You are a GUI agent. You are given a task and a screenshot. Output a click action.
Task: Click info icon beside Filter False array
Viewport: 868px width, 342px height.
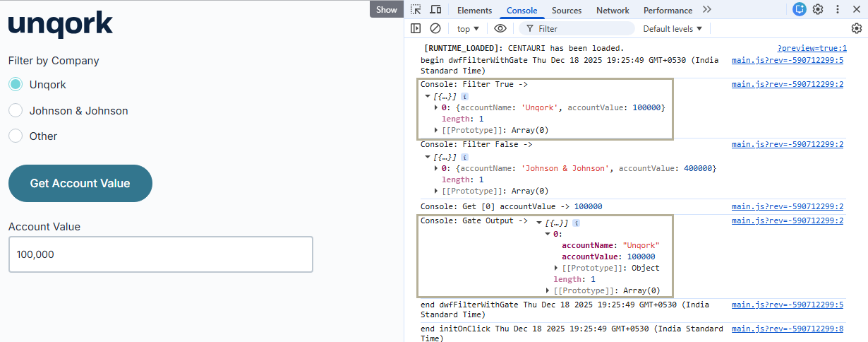pos(465,157)
